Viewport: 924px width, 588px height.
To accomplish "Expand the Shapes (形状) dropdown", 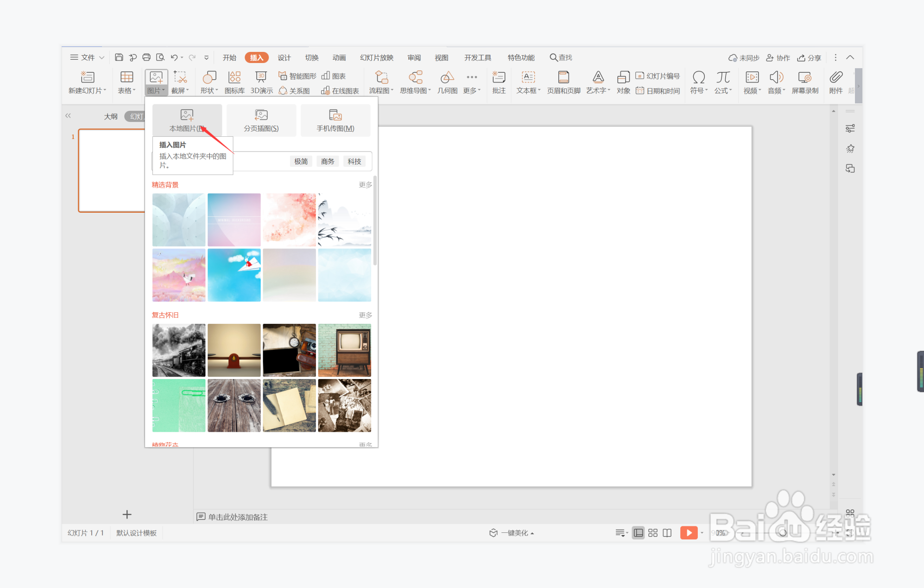I will pyautogui.click(x=209, y=90).
